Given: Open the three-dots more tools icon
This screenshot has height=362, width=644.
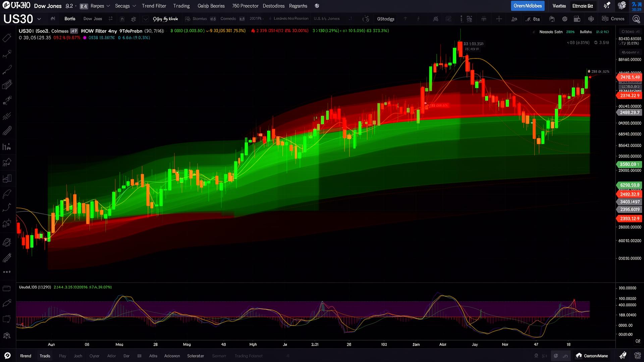Looking at the screenshot, I should 7,272.
